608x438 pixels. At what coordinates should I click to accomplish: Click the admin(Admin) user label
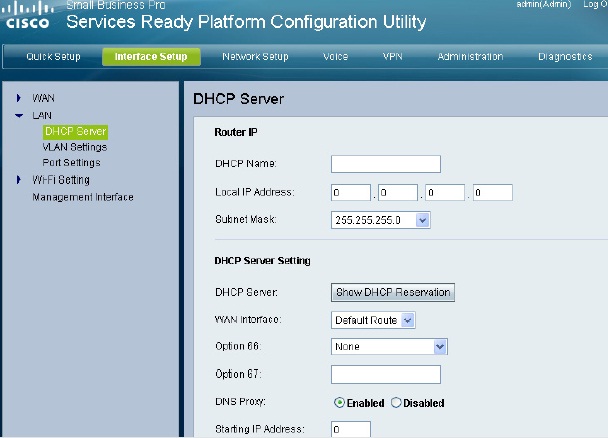pyautogui.click(x=544, y=4)
